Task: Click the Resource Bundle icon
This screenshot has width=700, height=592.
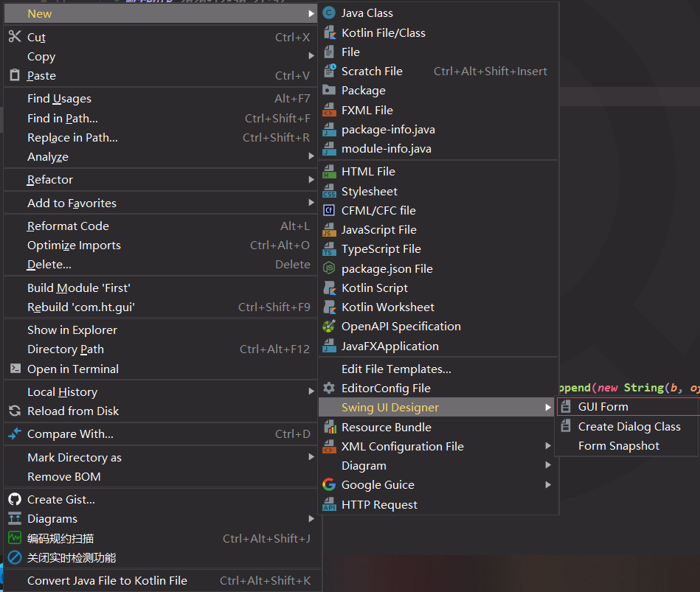Action: (x=329, y=427)
